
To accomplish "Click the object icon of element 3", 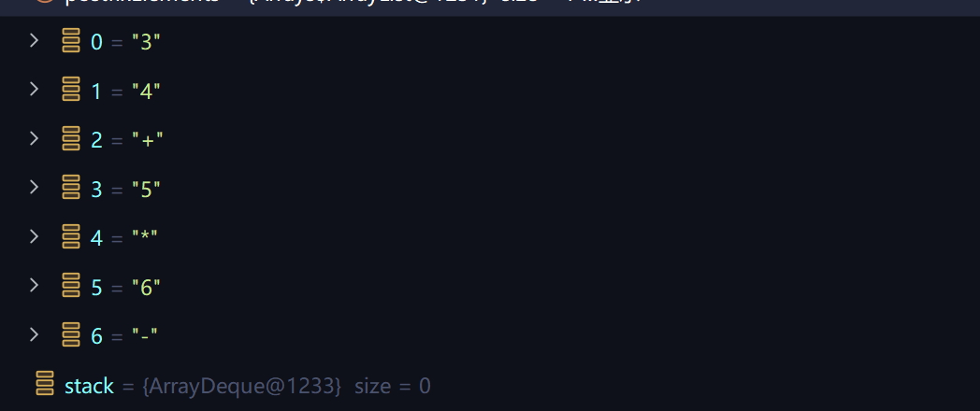I will (x=71, y=188).
